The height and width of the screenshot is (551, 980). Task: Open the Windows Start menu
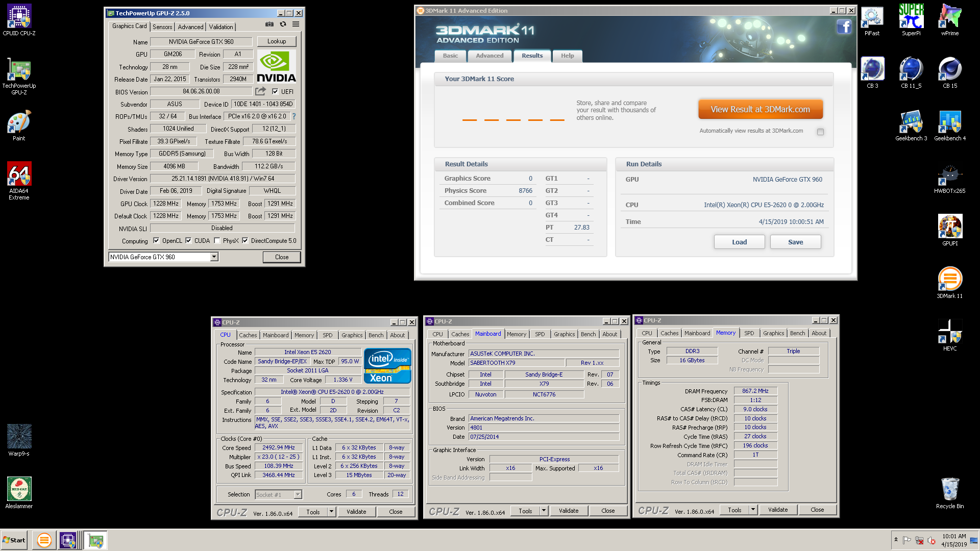click(14, 540)
